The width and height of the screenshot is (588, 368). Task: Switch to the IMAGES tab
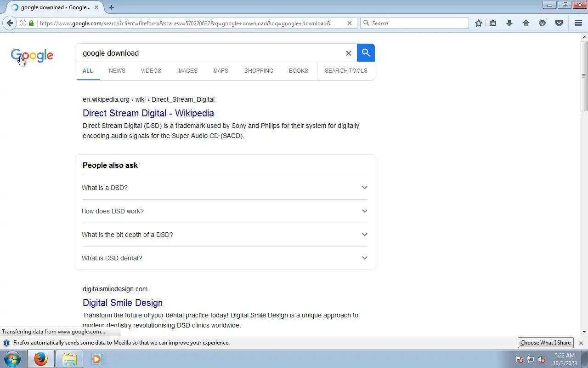pos(187,71)
